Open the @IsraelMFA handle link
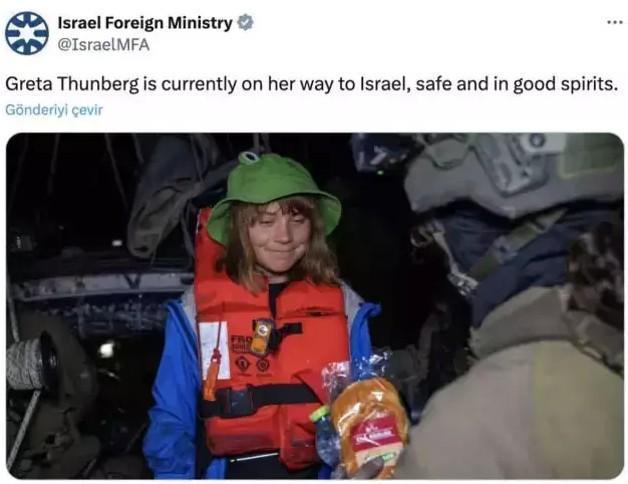 (x=104, y=44)
